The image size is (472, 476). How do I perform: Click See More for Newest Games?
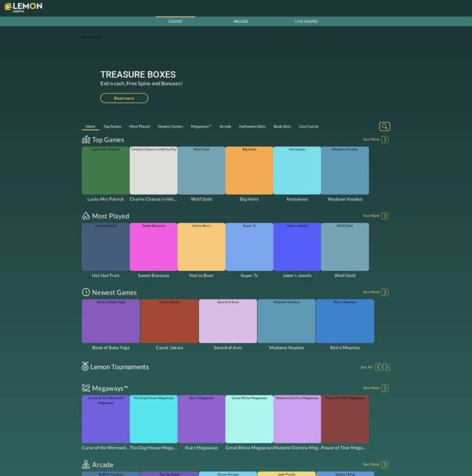(x=371, y=292)
